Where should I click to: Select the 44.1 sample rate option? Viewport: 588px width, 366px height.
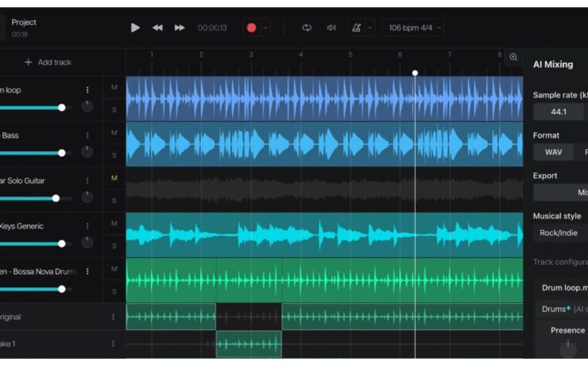point(558,112)
